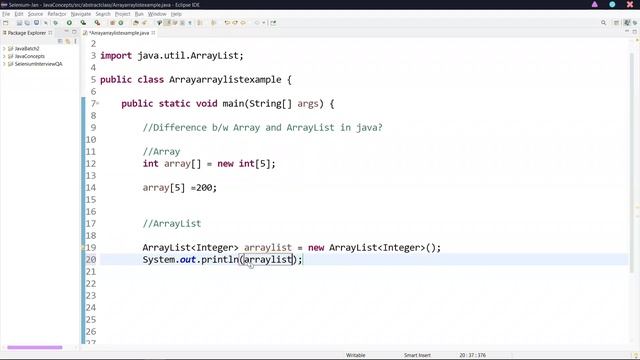Toggle Show Whitespace Characters icon
The height and width of the screenshot is (360, 640).
click(x=190, y=23)
